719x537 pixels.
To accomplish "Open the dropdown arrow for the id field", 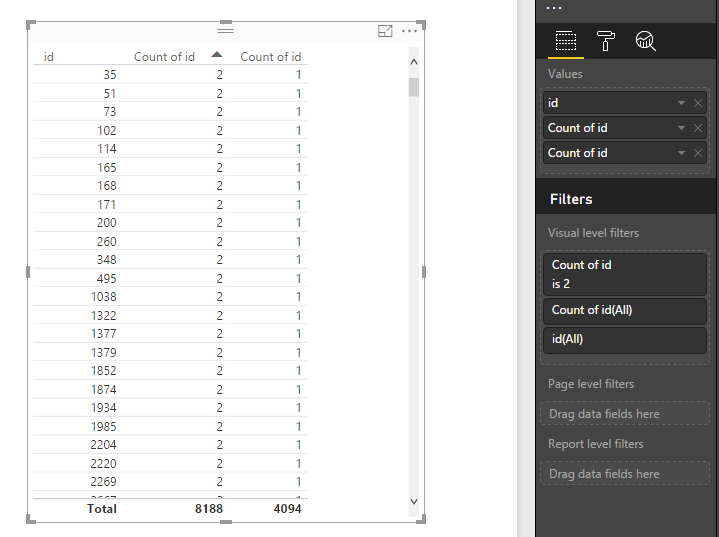I will point(681,103).
